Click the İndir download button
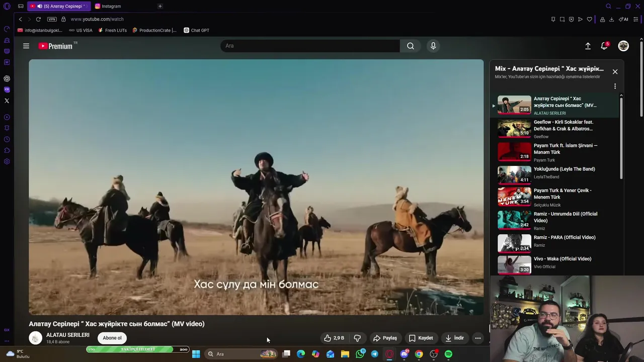 (x=454, y=338)
